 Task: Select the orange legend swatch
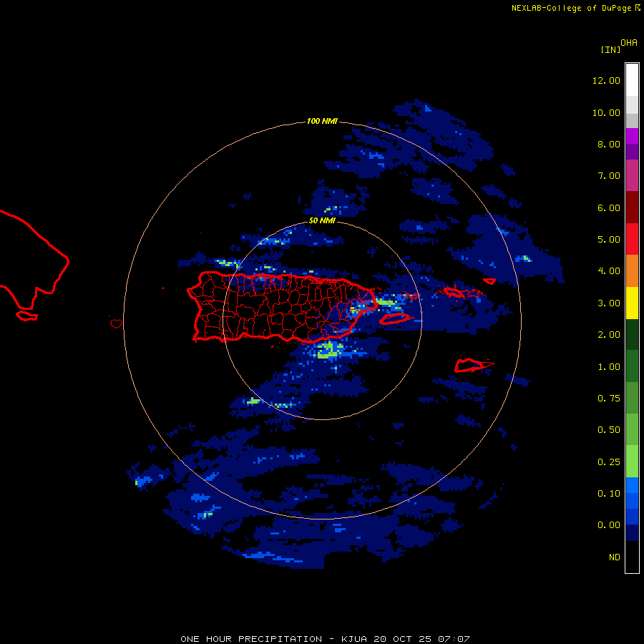tap(632, 271)
